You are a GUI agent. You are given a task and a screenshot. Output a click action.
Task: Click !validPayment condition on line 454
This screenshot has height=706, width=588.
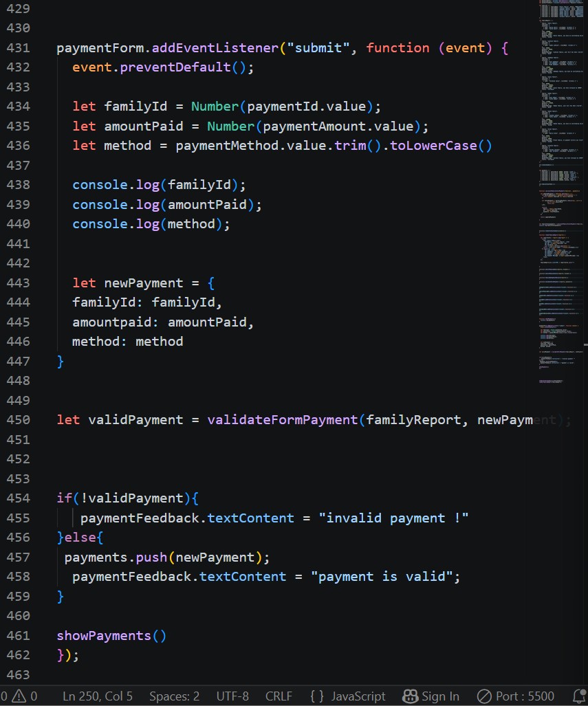[131, 498]
